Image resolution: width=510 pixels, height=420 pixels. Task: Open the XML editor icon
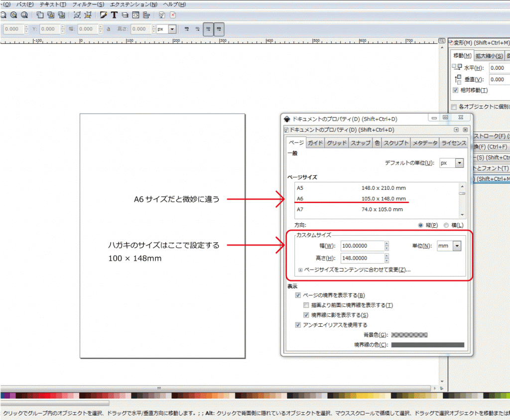[x=135, y=15]
